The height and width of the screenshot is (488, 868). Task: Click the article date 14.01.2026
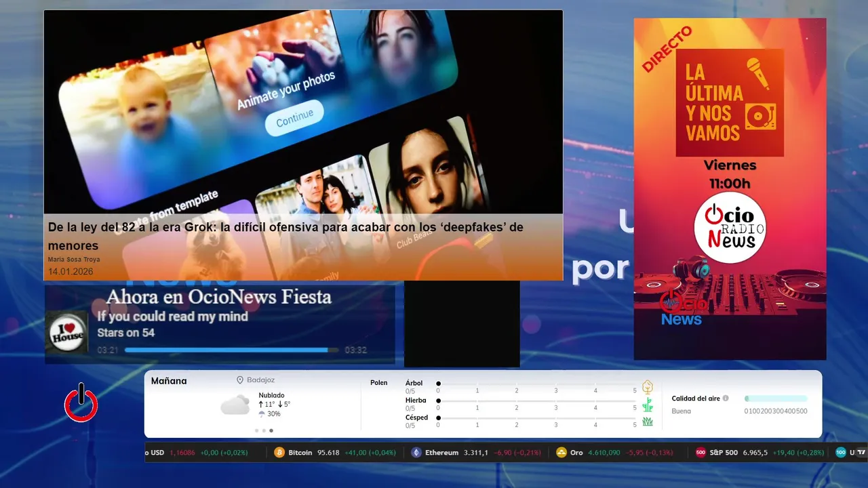click(71, 272)
